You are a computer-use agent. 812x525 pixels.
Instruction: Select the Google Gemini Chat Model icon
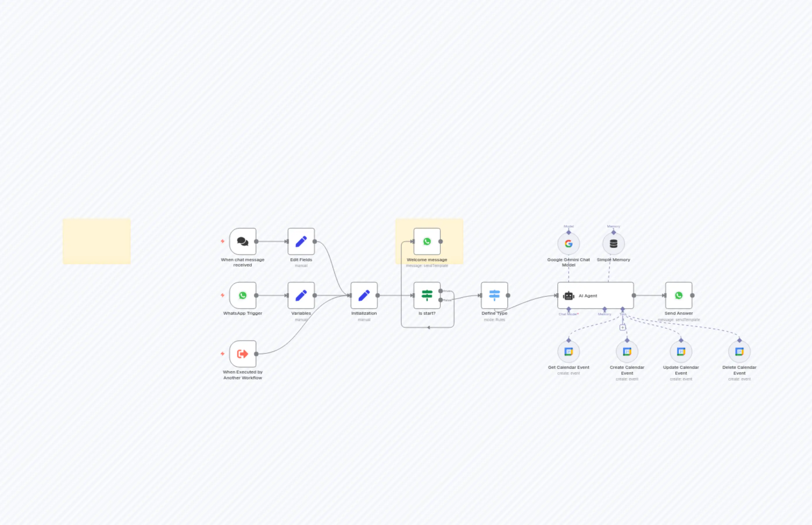[568, 243]
